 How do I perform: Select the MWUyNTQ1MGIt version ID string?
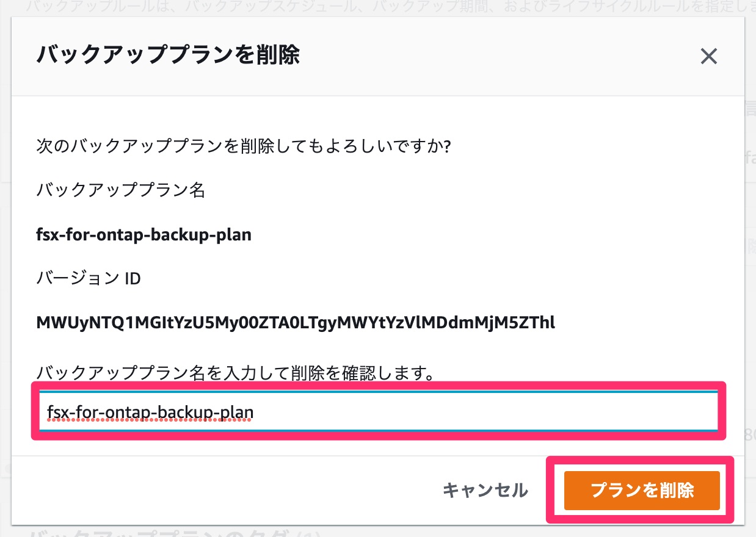click(296, 322)
